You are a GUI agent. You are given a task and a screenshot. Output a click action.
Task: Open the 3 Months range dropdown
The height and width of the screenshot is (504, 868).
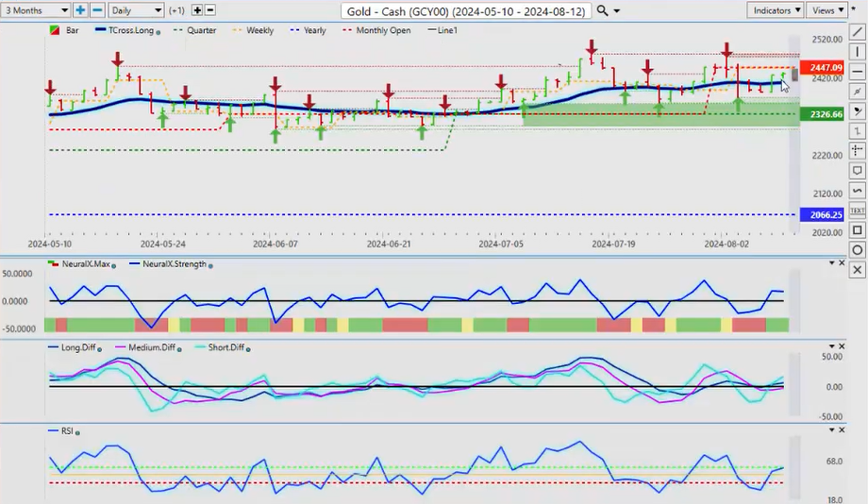pos(36,10)
